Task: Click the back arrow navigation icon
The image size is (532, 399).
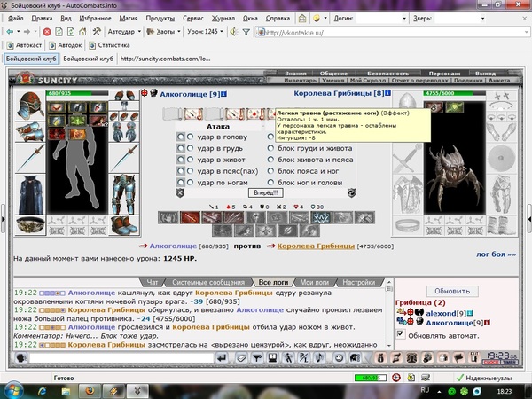Action: tap(10, 32)
